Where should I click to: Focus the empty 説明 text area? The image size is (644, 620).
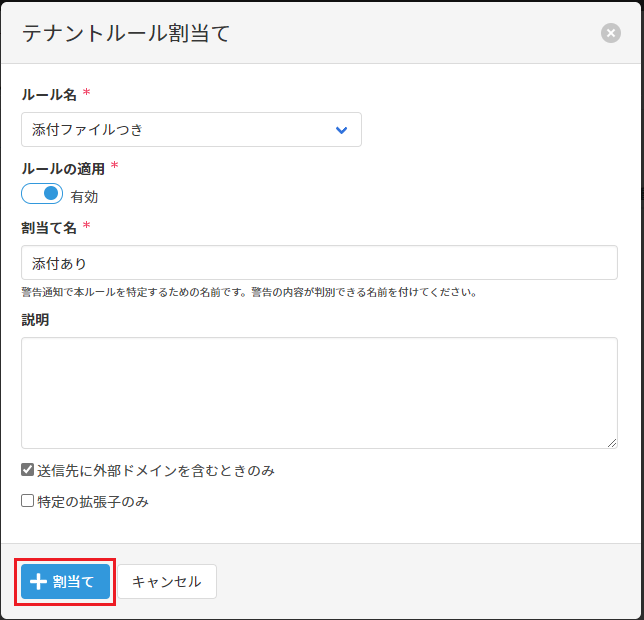click(x=318, y=392)
